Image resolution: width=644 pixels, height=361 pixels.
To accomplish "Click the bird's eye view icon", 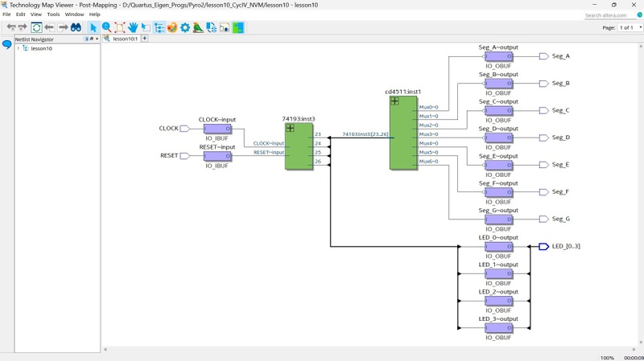I will [198, 27].
